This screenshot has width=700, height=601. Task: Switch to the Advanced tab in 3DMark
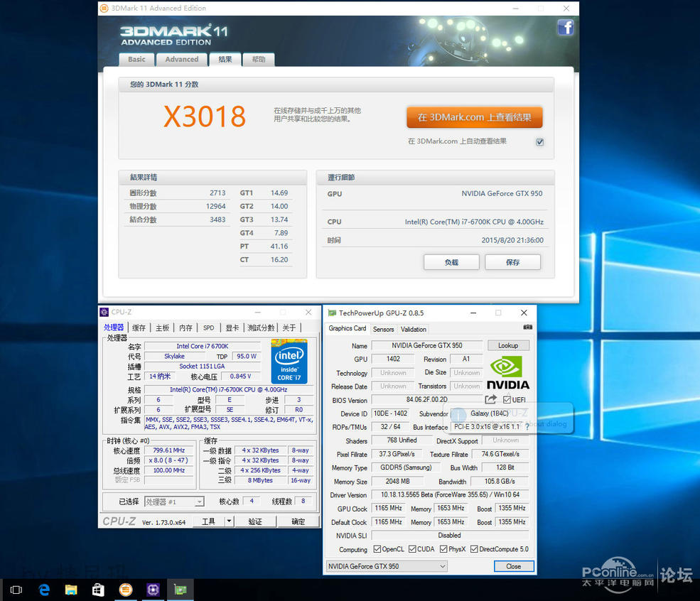click(182, 60)
